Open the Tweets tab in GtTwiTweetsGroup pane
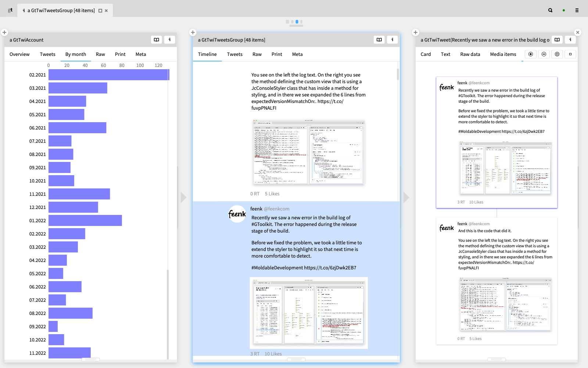Screen dimensions: 588x368 coord(235,54)
